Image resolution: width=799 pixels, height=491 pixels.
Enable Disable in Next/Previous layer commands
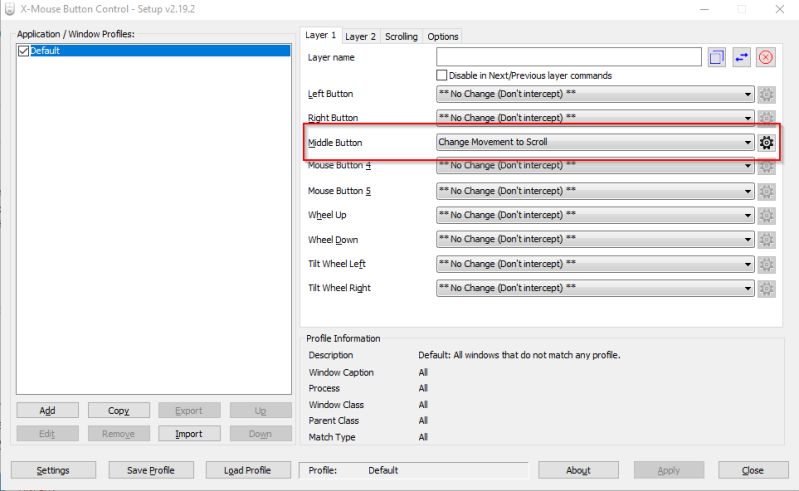[x=442, y=75]
